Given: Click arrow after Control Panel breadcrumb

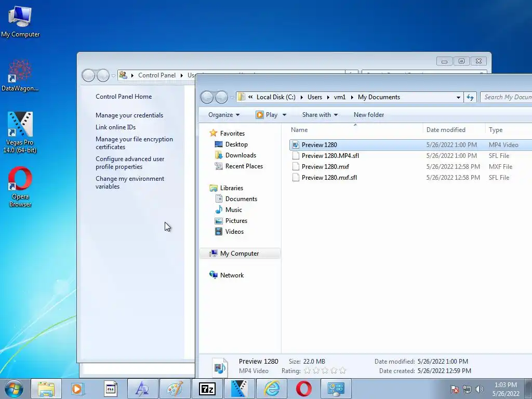Looking at the screenshot, I should [181, 75].
